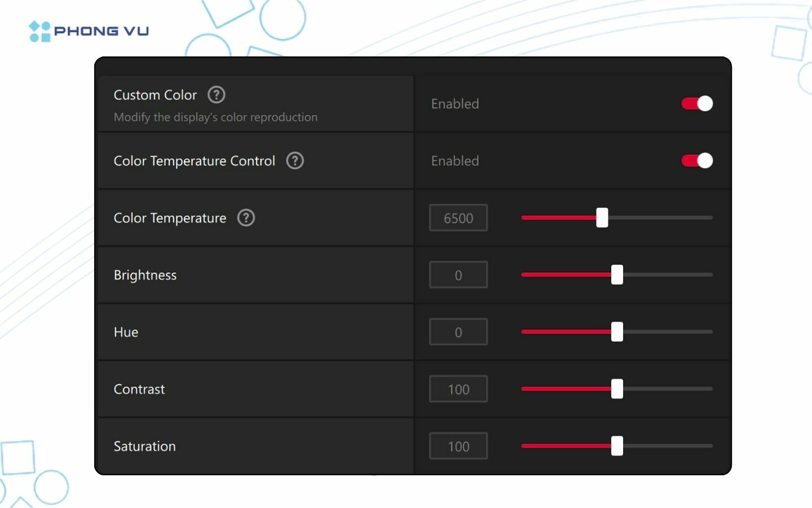Click the Hue slider handle
812x508 pixels.
pyautogui.click(x=617, y=332)
